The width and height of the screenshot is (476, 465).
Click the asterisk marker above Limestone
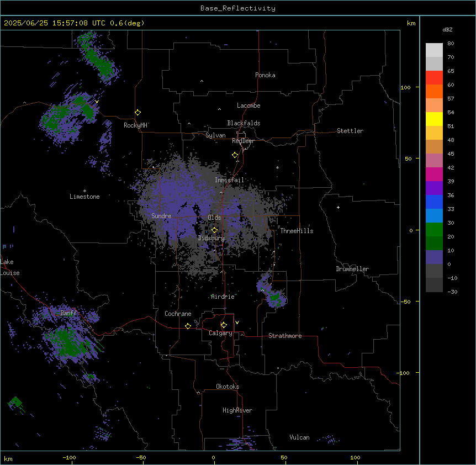click(x=84, y=191)
